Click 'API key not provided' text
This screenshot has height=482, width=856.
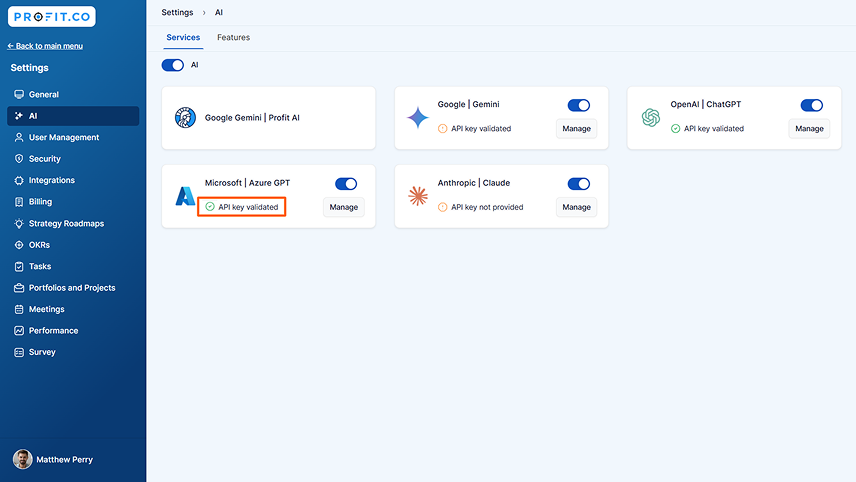(x=487, y=207)
